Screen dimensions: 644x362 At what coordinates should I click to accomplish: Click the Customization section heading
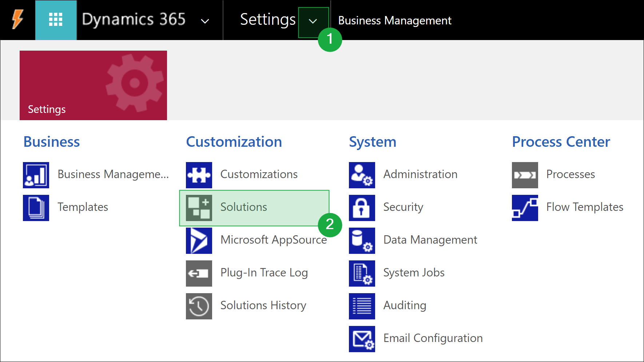click(234, 142)
